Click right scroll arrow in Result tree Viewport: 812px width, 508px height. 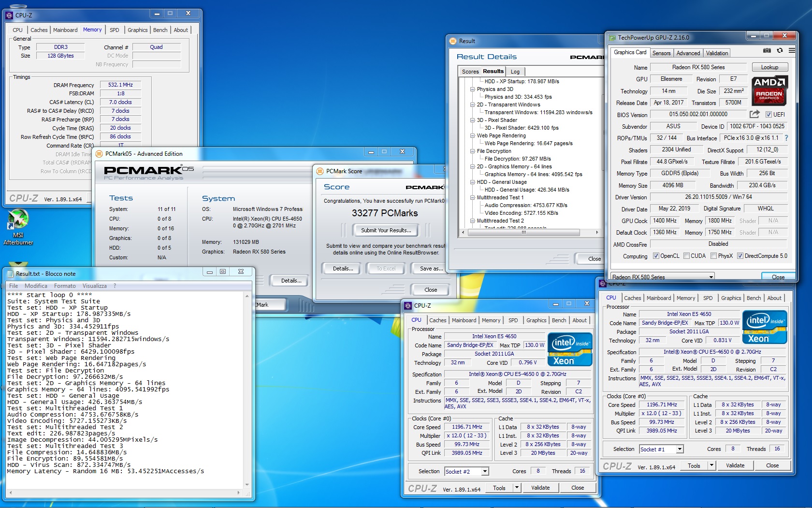tap(597, 232)
